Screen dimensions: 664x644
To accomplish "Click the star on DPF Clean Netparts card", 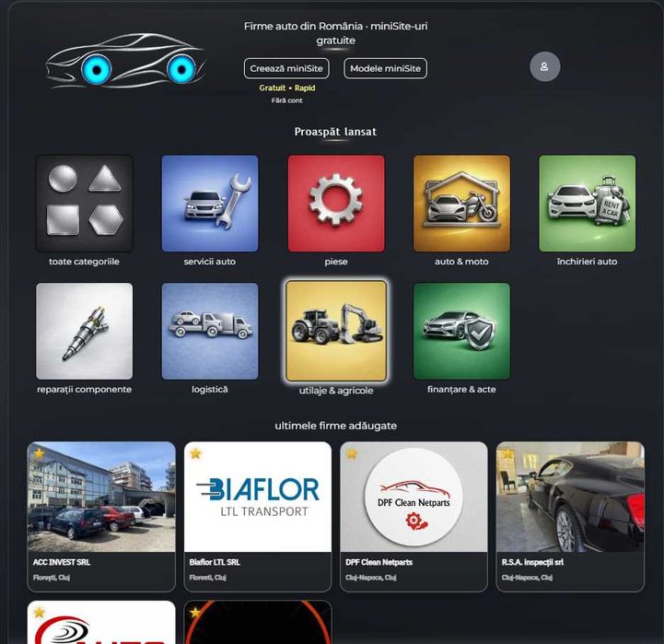I will 352,453.
